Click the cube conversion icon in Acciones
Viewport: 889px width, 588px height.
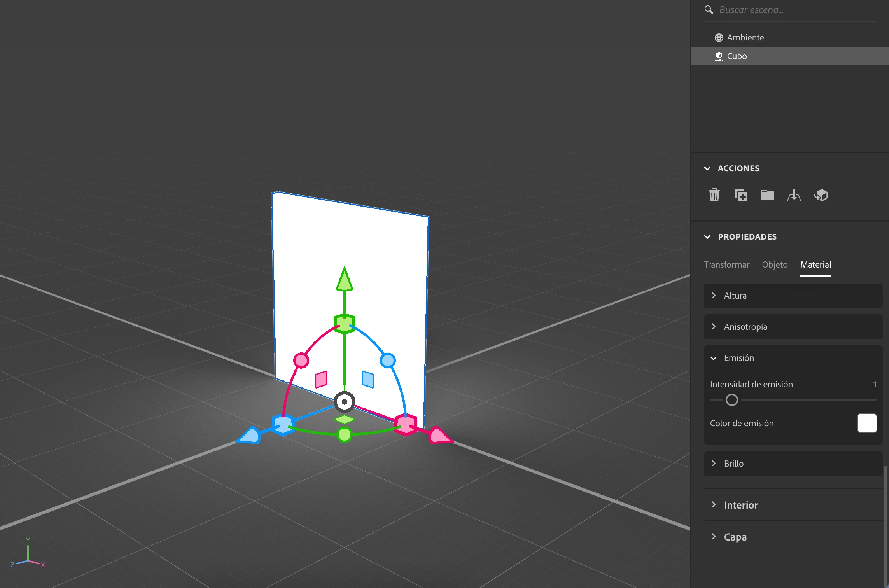click(821, 195)
